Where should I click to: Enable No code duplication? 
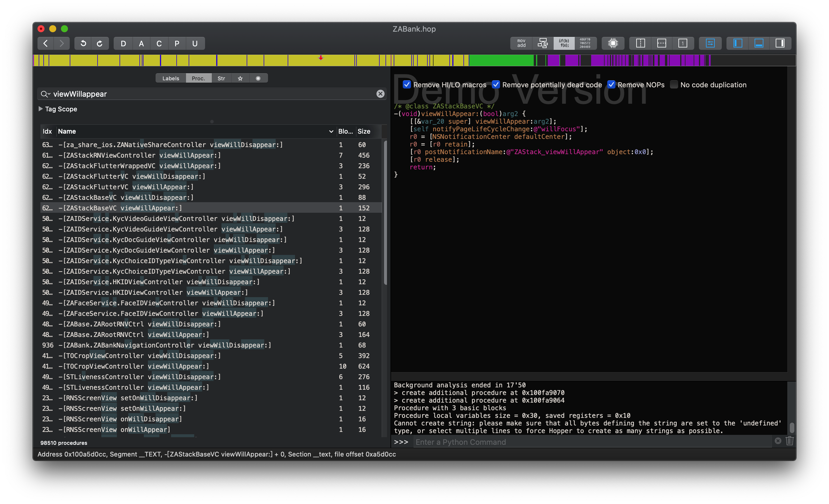coord(673,84)
